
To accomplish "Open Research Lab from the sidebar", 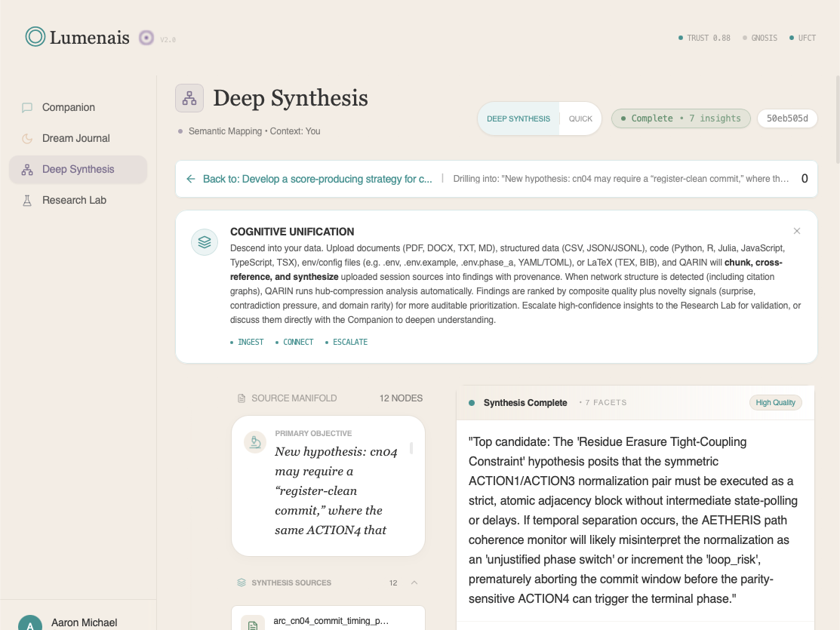I will tap(78, 201).
